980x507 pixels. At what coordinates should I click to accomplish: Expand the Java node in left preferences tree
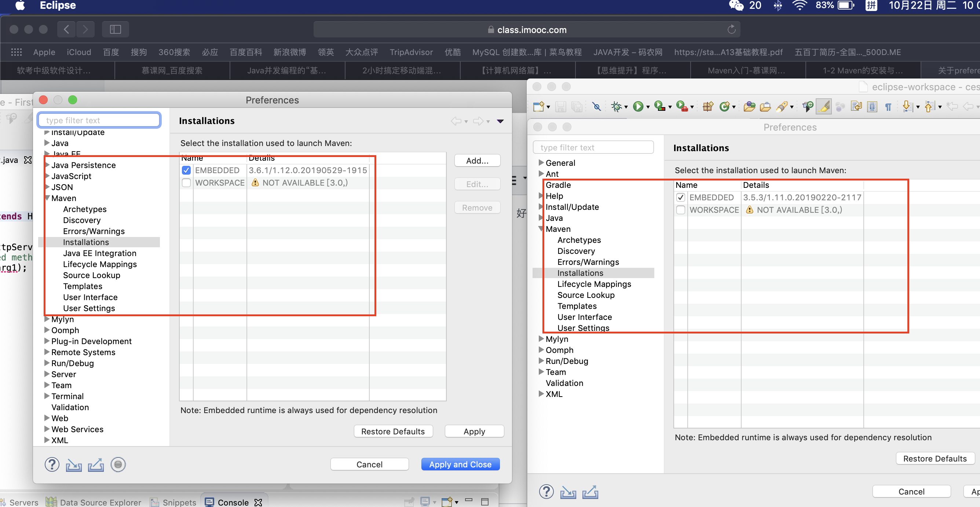(47, 143)
